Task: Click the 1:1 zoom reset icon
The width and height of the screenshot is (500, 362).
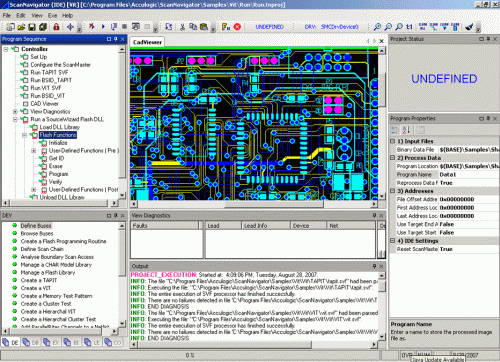Action: (x=409, y=27)
